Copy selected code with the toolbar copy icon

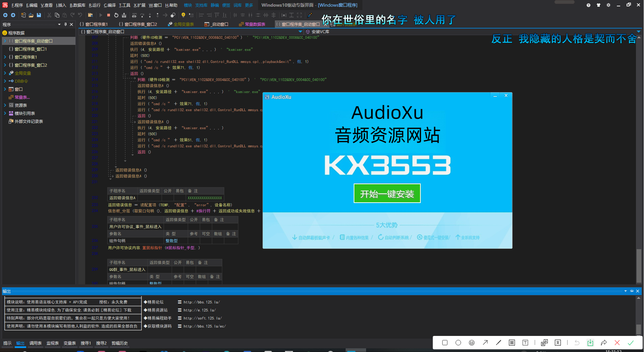point(57,15)
